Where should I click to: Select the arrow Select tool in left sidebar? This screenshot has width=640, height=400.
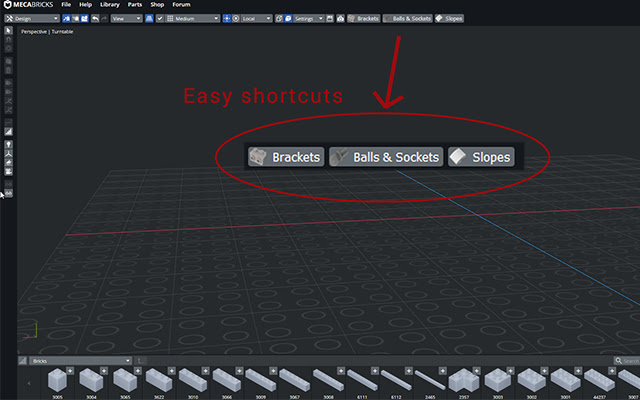9,31
